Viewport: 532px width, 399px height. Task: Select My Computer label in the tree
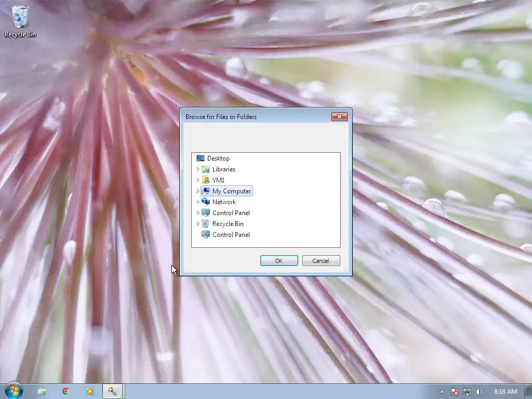click(232, 191)
